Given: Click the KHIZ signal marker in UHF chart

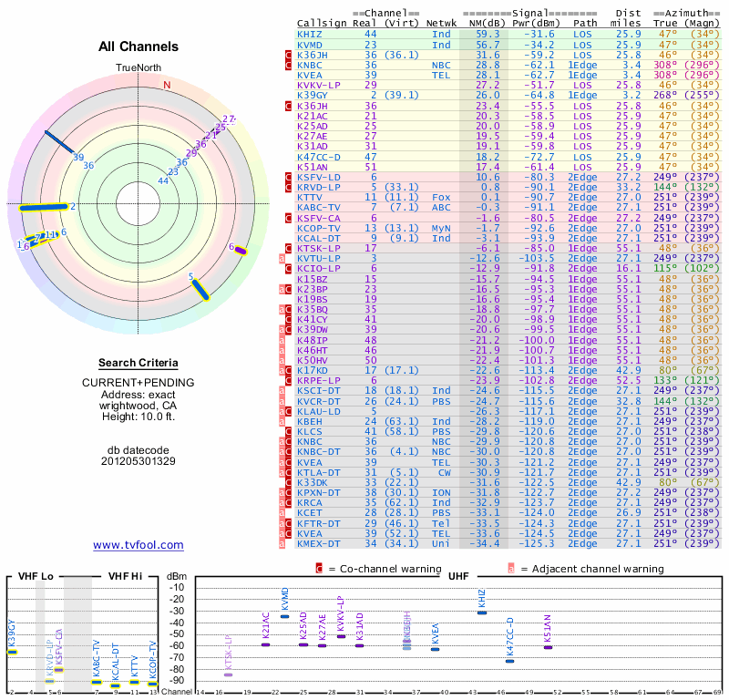Looking at the screenshot, I should (482, 612).
